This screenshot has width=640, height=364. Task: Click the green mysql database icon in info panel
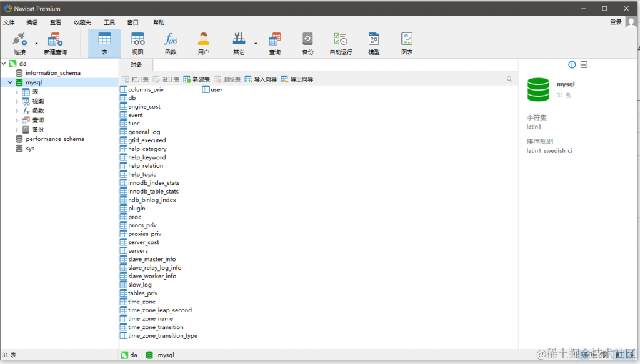(x=538, y=89)
